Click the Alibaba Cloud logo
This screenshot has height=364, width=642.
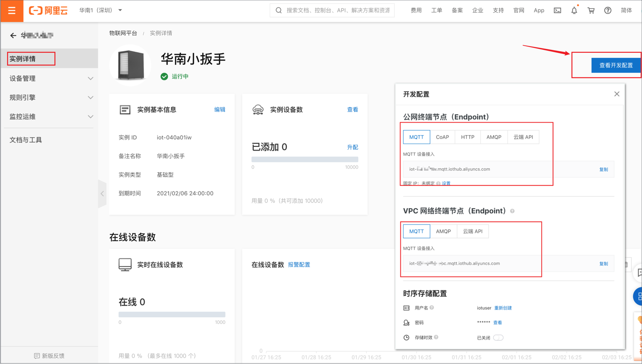[x=48, y=10]
